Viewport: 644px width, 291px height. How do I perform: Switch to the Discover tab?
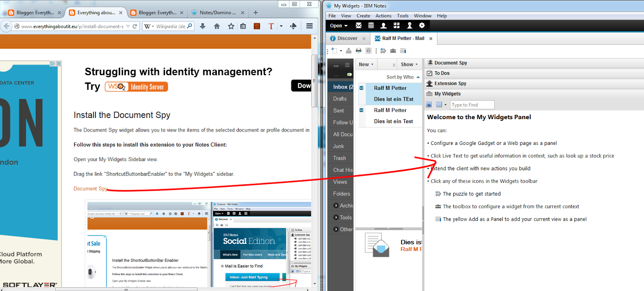click(x=347, y=38)
